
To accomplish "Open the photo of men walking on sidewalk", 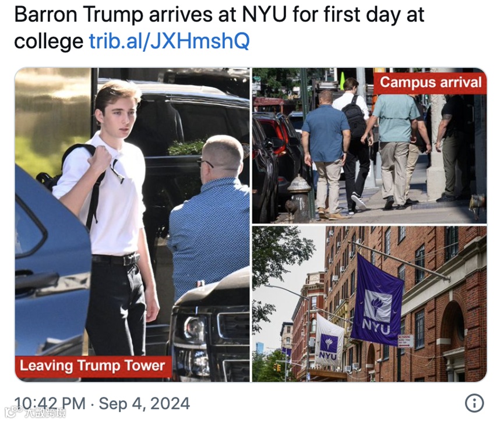I will (x=369, y=146).
